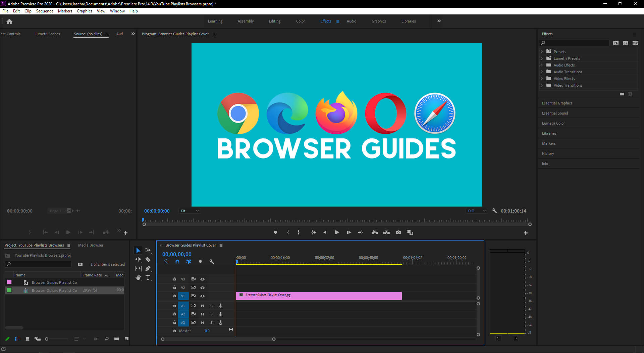
Task: Click Mark Out in Program monitor
Action: click(x=299, y=232)
